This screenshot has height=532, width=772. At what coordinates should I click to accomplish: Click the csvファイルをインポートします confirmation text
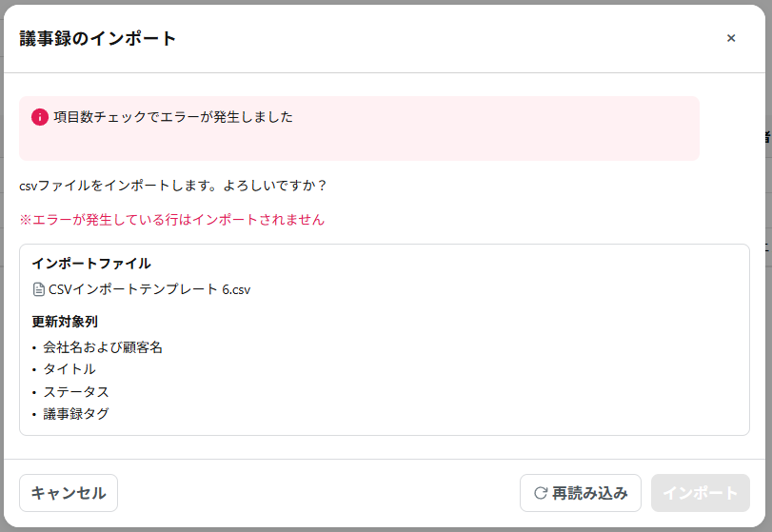click(173, 185)
